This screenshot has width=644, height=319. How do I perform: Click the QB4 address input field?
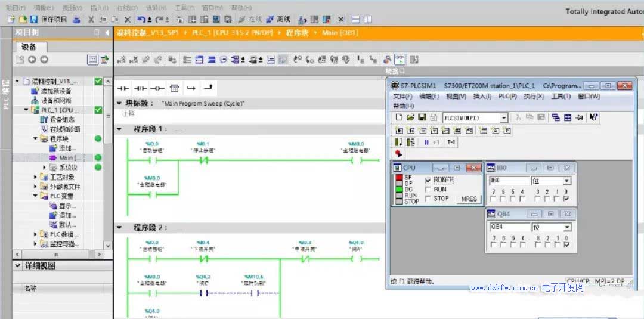(509, 227)
